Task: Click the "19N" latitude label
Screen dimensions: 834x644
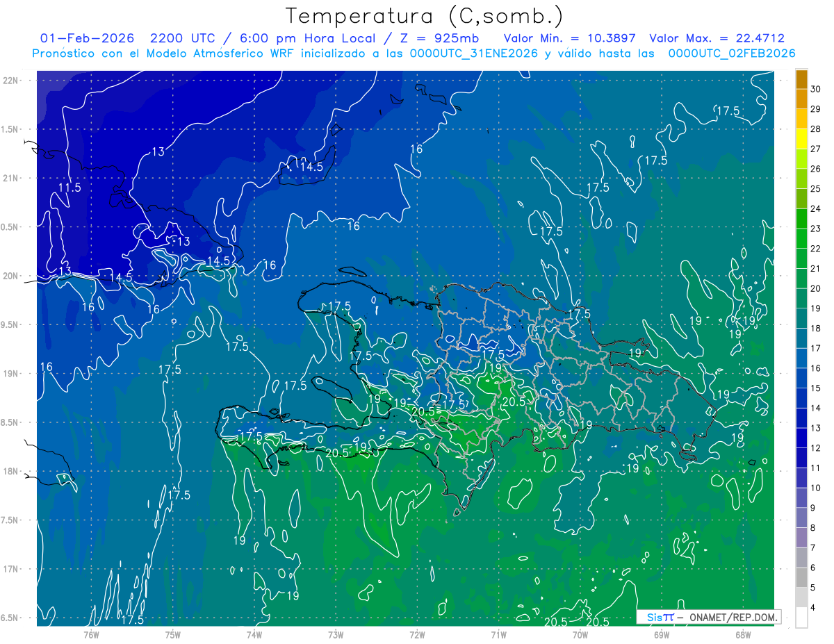Action: click(11, 374)
